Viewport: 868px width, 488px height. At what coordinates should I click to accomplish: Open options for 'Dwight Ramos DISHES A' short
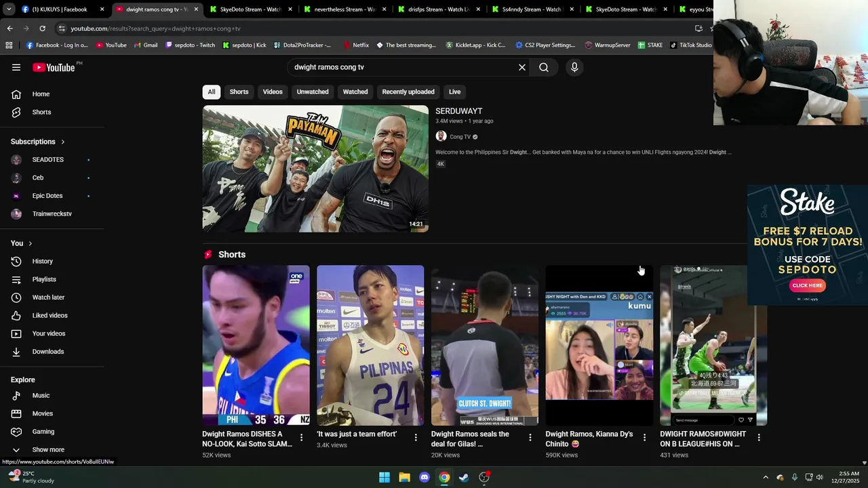coord(301,438)
